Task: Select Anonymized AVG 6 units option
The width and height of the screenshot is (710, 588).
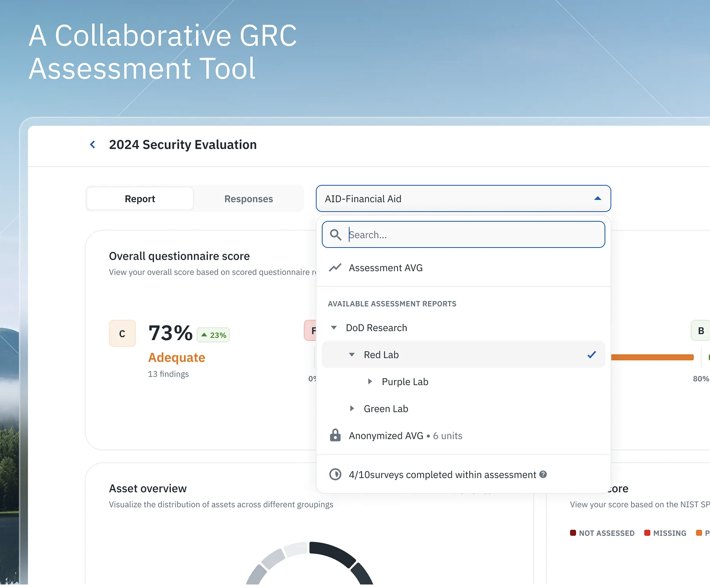Action: click(463, 435)
